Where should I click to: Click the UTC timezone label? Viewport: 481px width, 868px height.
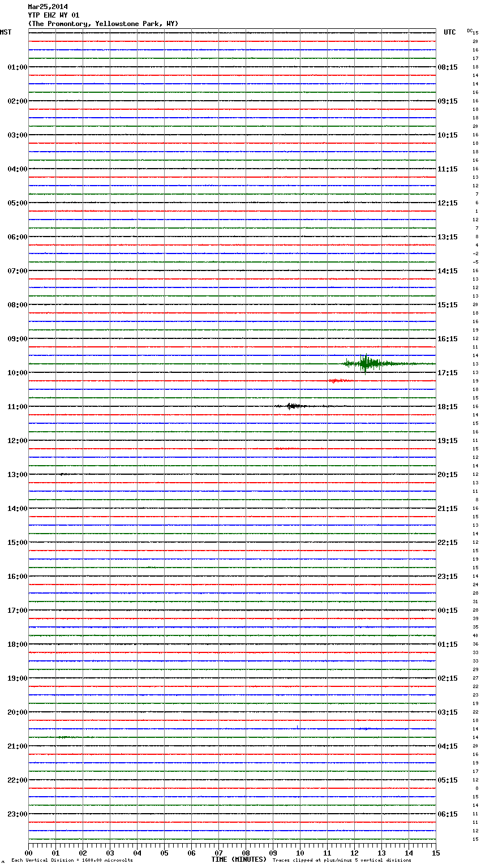tap(449, 32)
